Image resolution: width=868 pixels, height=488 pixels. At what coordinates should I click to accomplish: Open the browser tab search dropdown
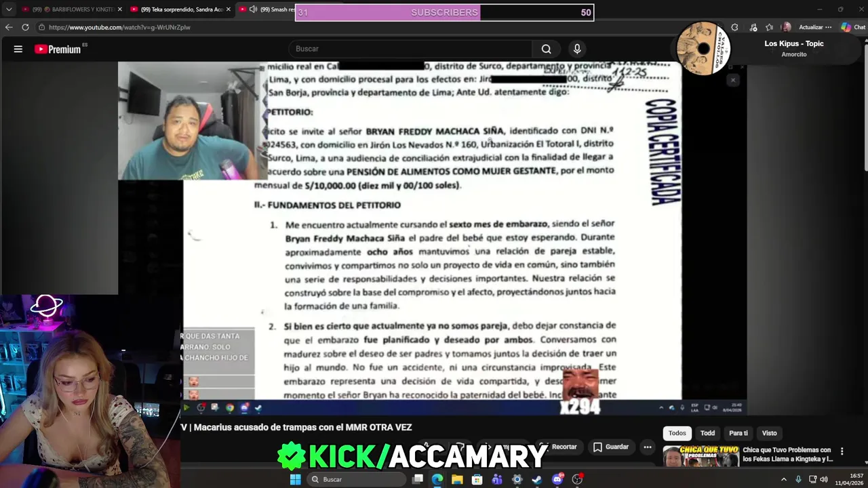pyautogui.click(x=9, y=9)
